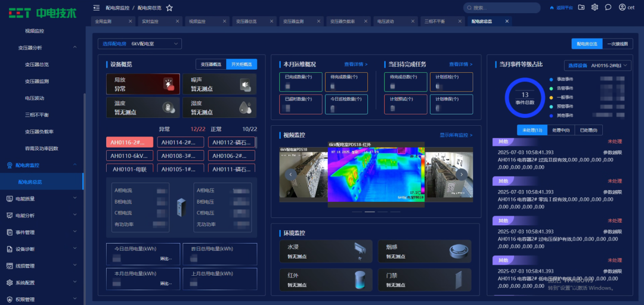Viewport: 644px width, 305px height.
Task: Open 变压器监测 in the sidebar
Action: click(x=36, y=81)
